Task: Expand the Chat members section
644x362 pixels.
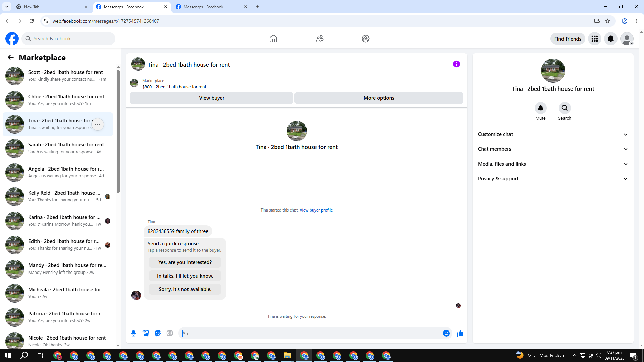Action: pos(553,149)
